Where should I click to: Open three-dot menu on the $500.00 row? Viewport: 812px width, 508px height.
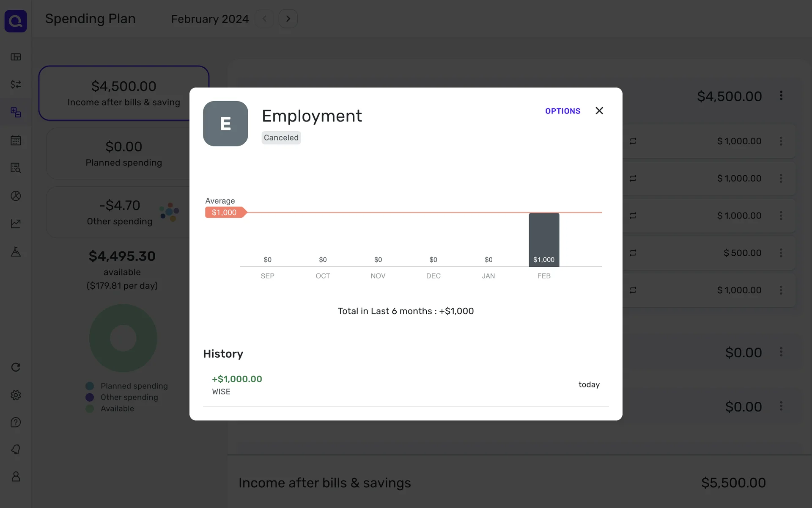click(781, 253)
